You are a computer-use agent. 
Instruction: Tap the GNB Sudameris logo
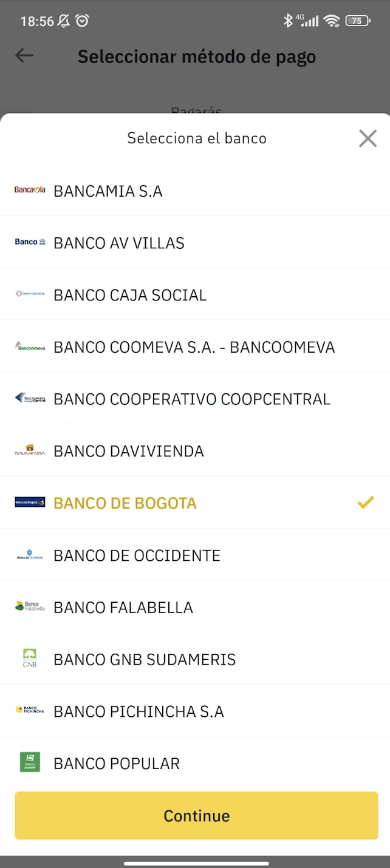coord(30,659)
